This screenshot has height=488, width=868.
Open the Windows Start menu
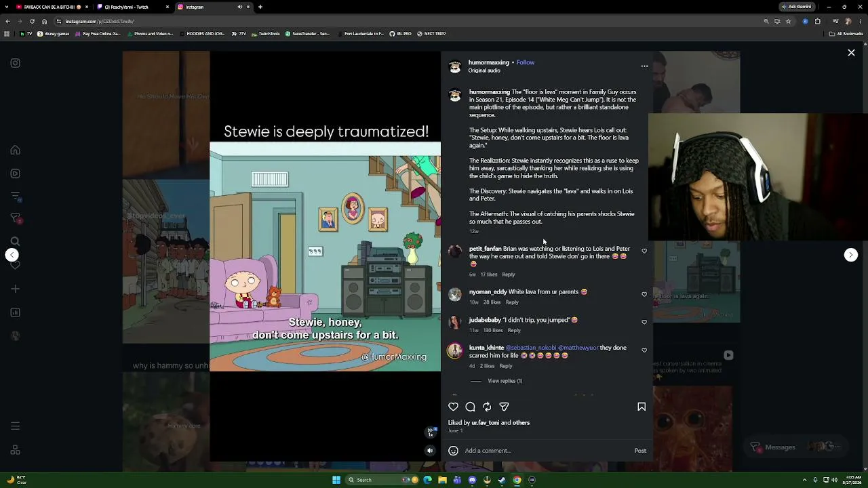tap(336, 480)
